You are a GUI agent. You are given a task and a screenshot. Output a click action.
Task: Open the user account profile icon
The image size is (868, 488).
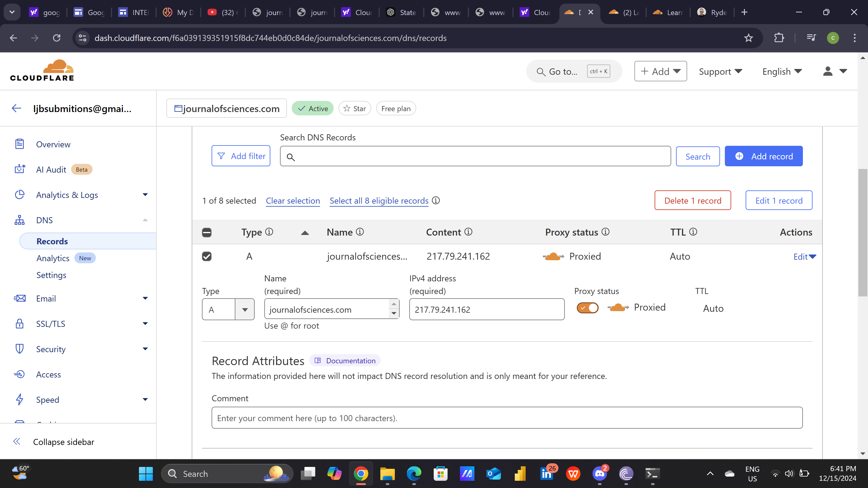(x=828, y=71)
